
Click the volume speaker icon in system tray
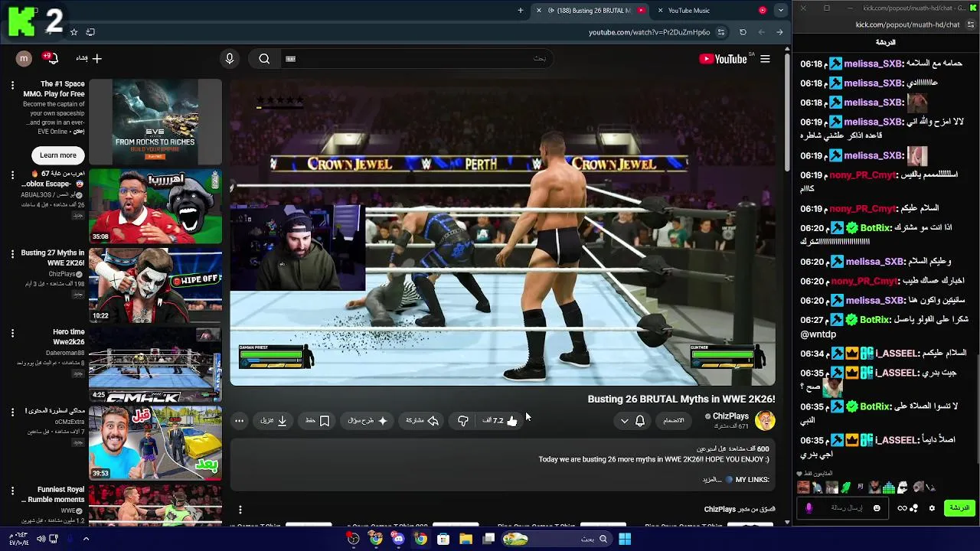pyautogui.click(x=41, y=539)
